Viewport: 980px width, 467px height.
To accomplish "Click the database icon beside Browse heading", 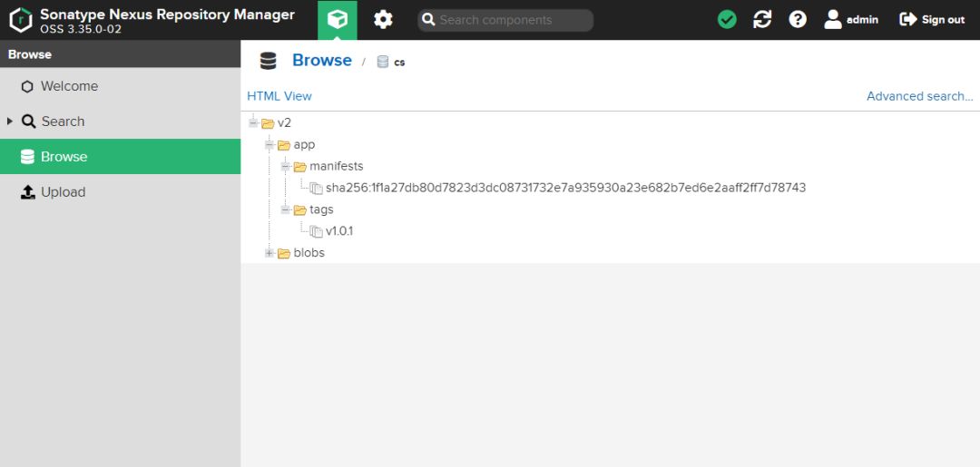I will tap(268, 61).
